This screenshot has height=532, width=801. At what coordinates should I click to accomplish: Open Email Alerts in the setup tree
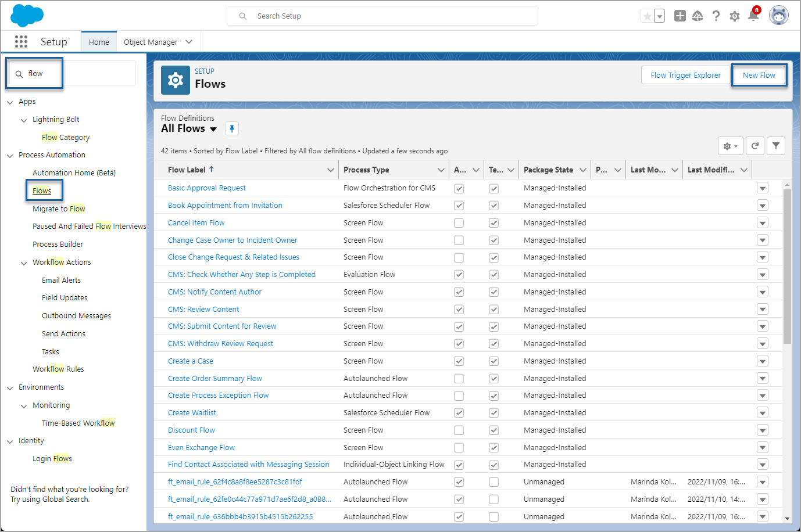pos(61,280)
